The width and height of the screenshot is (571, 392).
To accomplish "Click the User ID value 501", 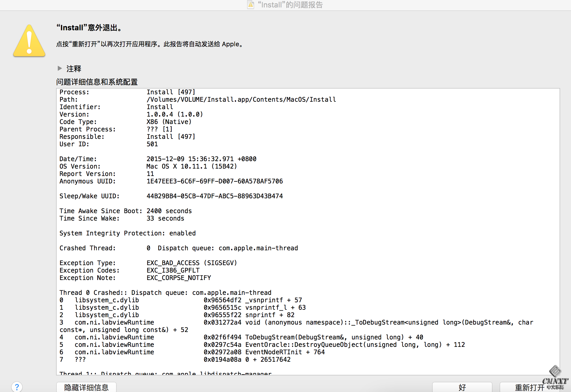I will (152, 144).
